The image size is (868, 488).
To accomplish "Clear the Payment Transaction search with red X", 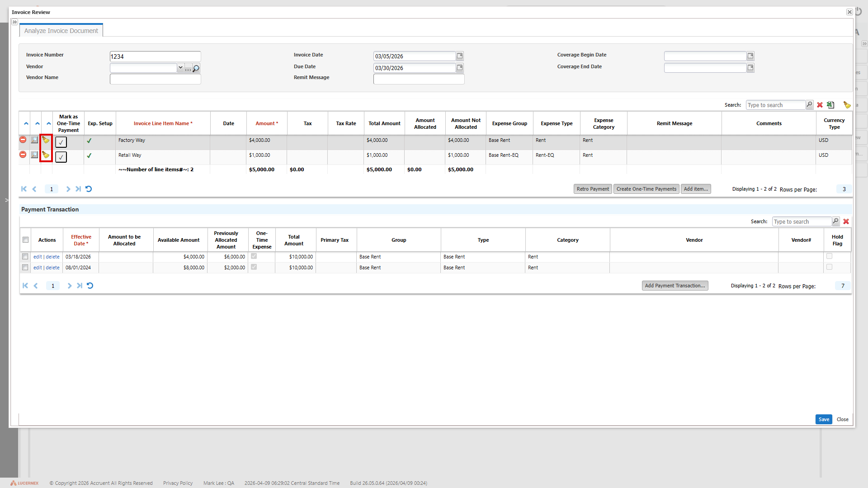I will [x=846, y=221].
